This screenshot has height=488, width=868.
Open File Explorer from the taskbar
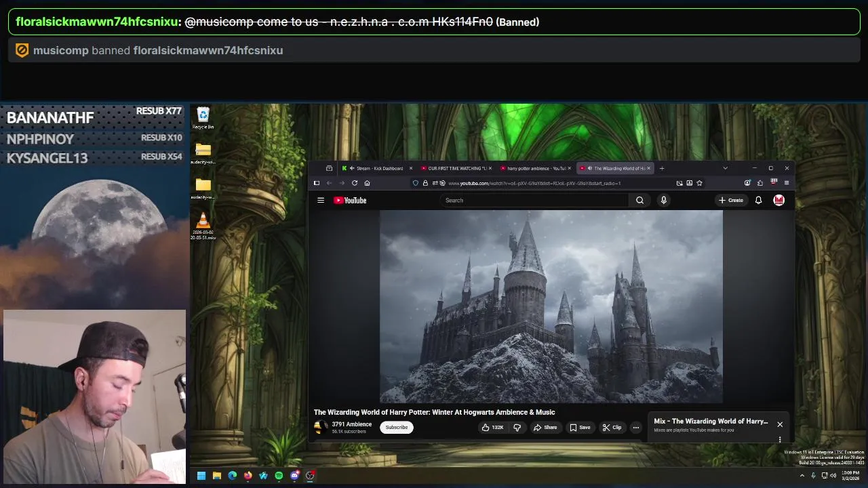coord(217,476)
